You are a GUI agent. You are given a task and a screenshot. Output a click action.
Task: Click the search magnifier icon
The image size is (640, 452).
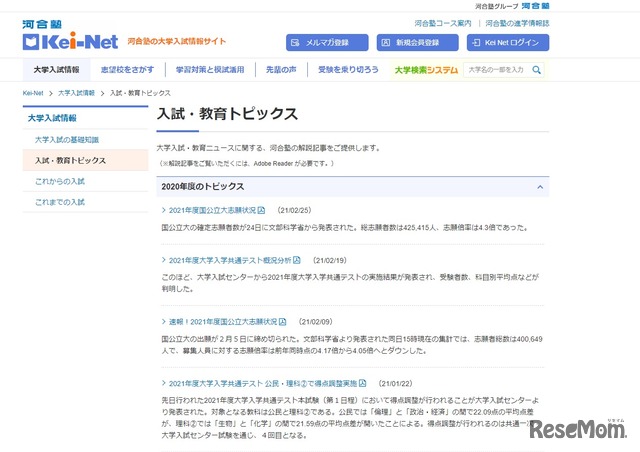point(537,71)
